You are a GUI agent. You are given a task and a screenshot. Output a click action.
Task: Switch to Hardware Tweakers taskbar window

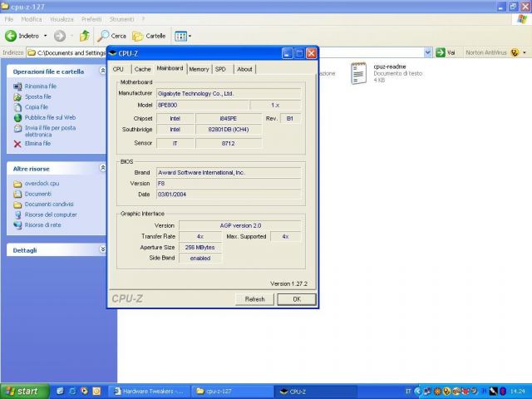coord(150,392)
